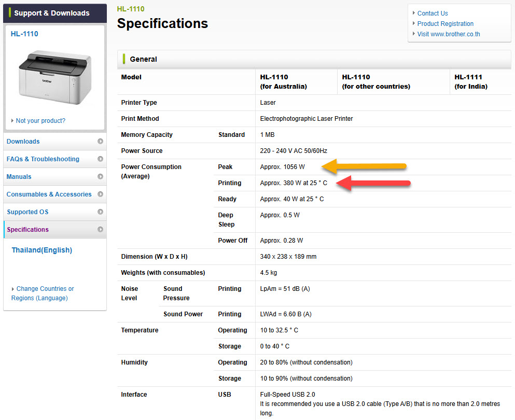The height and width of the screenshot is (420, 515).
Task: Click the LpAm = 51 dB (A) value
Action: click(285, 289)
